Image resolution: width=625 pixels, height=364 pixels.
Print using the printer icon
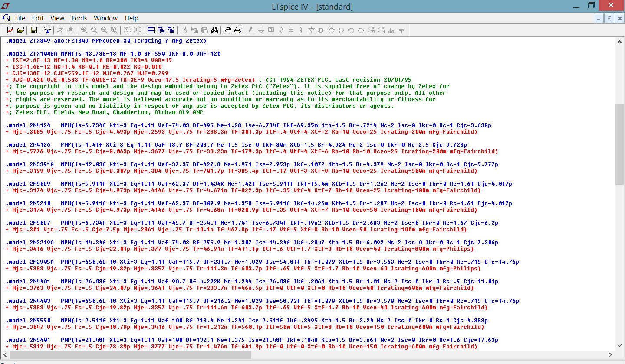coord(238,30)
